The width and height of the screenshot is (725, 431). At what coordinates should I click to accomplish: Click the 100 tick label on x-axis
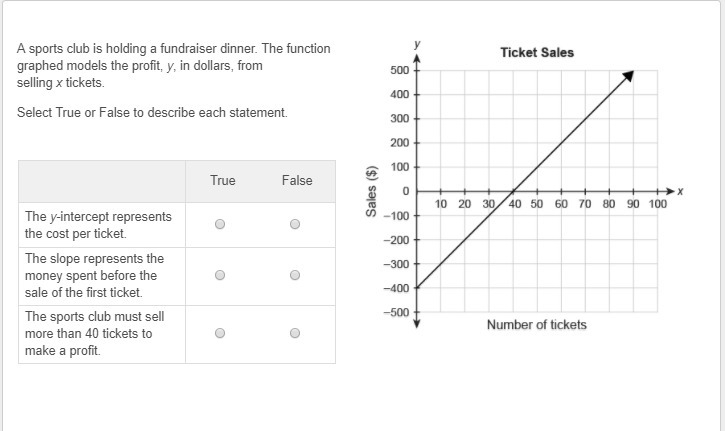[657, 204]
